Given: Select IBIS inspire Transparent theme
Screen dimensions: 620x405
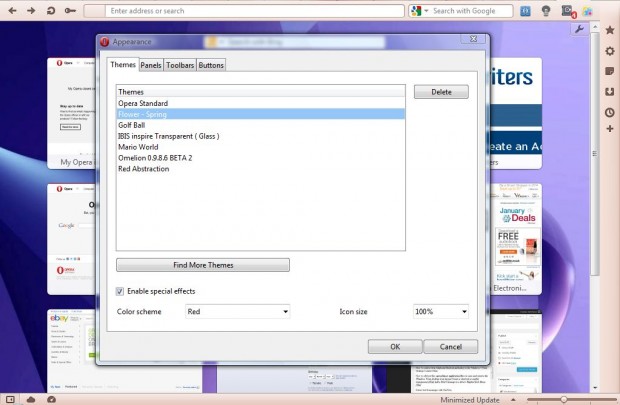Looking at the screenshot, I should pyautogui.click(x=261, y=136).
